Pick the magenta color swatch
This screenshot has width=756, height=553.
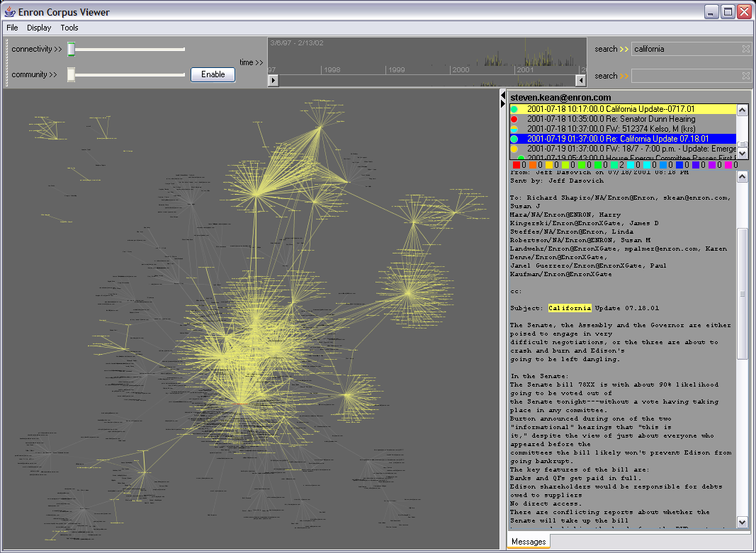tap(728, 165)
